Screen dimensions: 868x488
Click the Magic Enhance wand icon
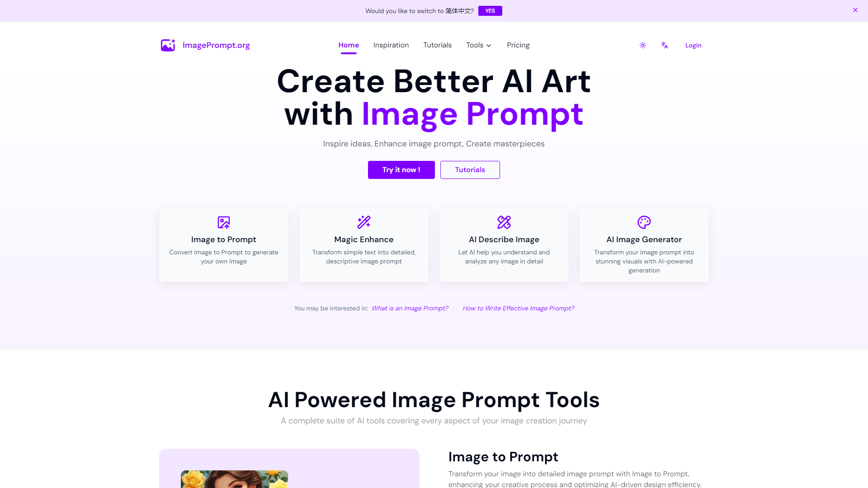click(x=363, y=222)
